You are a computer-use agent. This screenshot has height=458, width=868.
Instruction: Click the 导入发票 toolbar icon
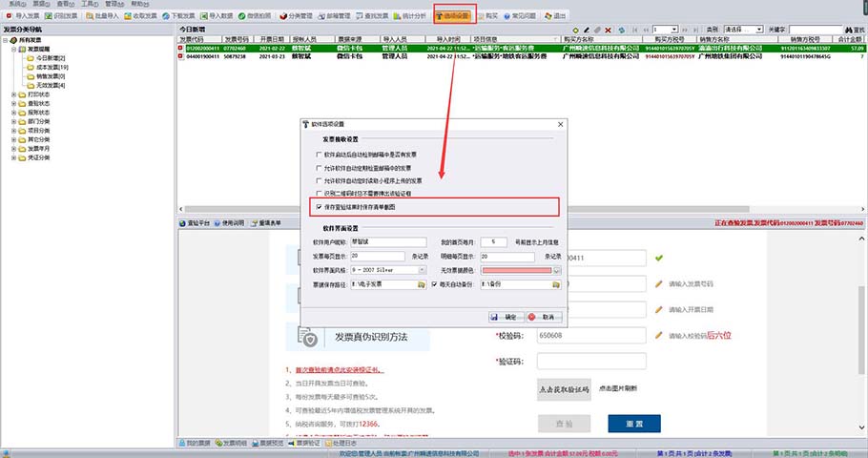click(x=27, y=16)
